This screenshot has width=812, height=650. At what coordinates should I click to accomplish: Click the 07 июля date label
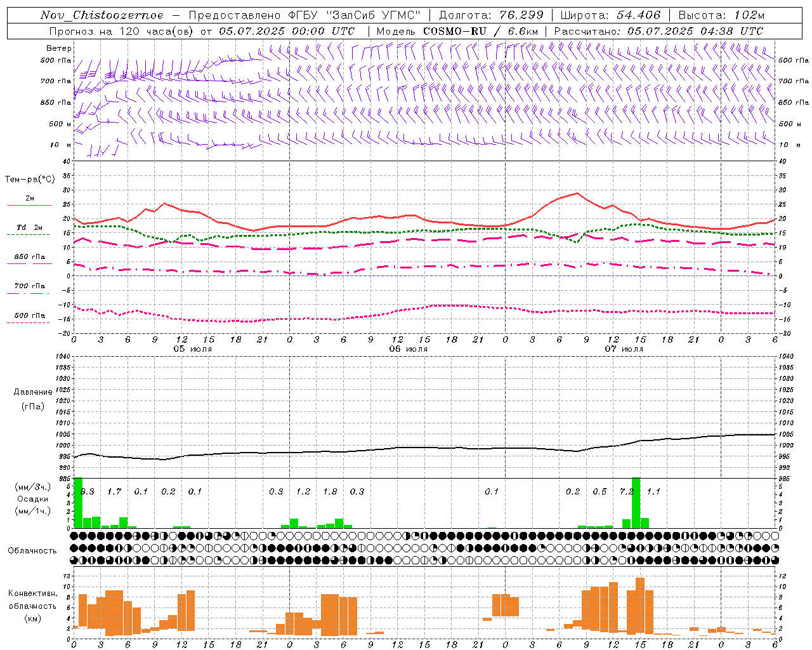(624, 349)
